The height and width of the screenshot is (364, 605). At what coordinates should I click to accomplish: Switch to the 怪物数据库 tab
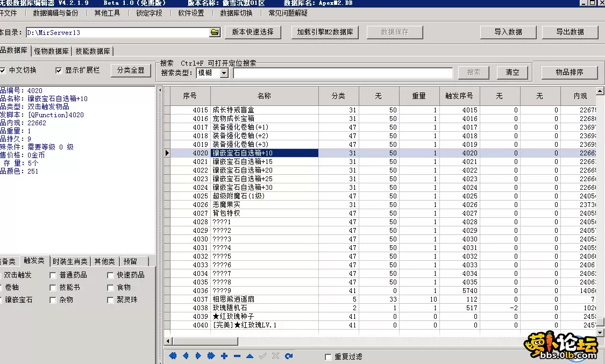coord(51,51)
